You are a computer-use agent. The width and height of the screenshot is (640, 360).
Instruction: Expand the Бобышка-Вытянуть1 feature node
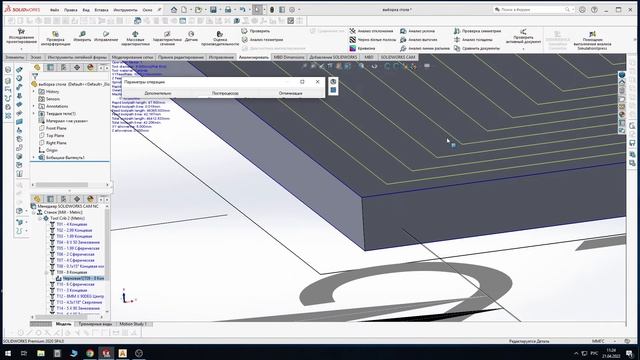pos(34,157)
